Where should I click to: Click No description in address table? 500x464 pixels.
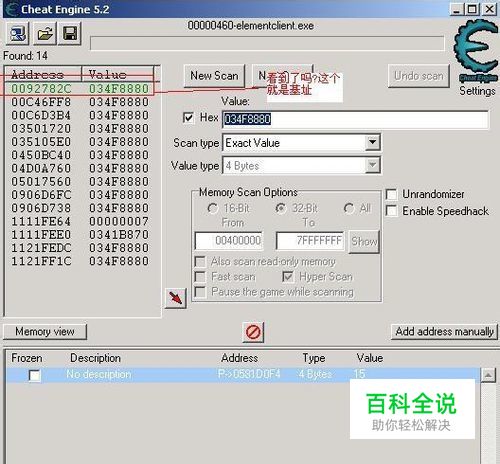point(99,374)
